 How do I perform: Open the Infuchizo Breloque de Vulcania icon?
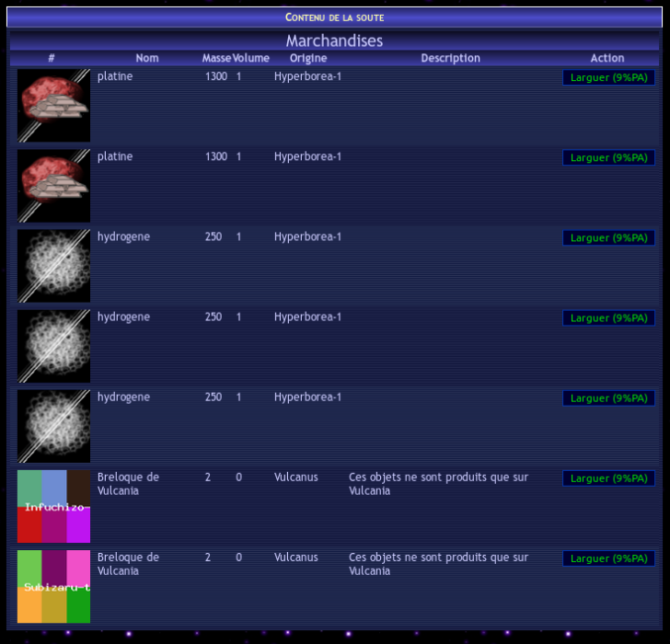tap(53, 506)
